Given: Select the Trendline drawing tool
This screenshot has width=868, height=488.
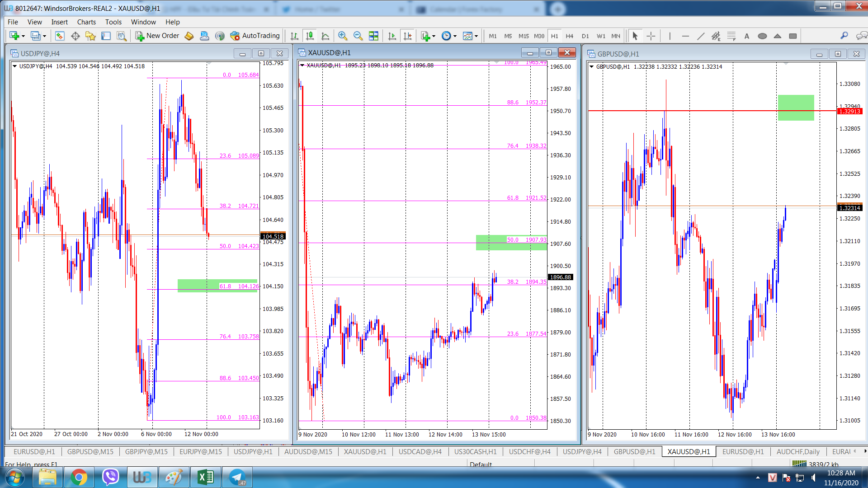Looking at the screenshot, I should pyautogui.click(x=701, y=36).
